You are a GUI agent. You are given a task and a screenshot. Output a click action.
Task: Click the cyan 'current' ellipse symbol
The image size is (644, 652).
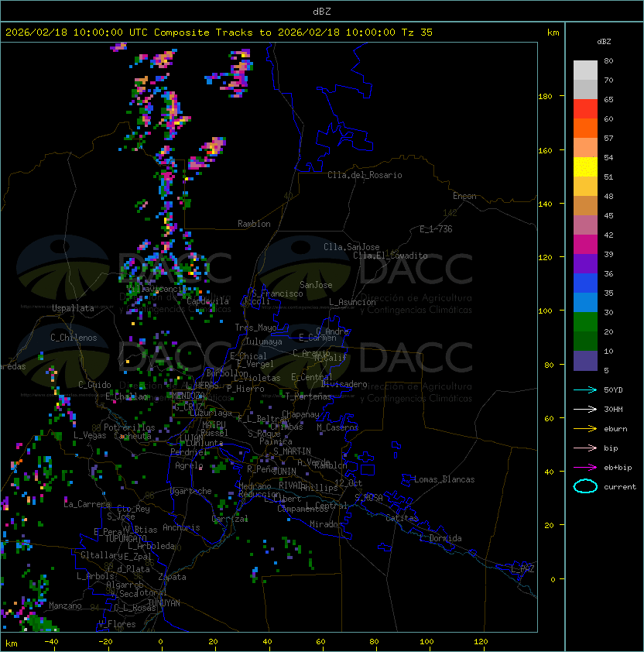pyautogui.click(x=585, y=486)
